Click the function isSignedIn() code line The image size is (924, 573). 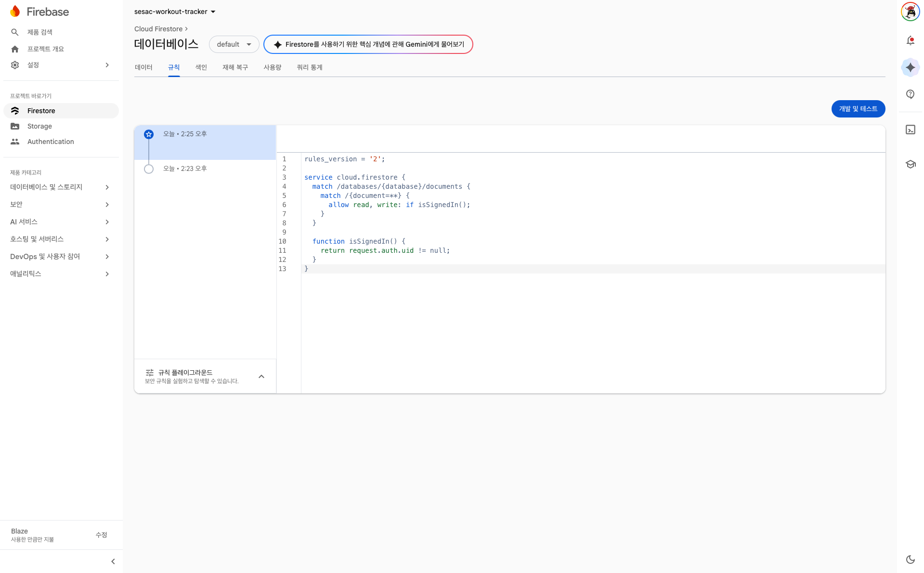pyautogui.click(x=359, y=242)
